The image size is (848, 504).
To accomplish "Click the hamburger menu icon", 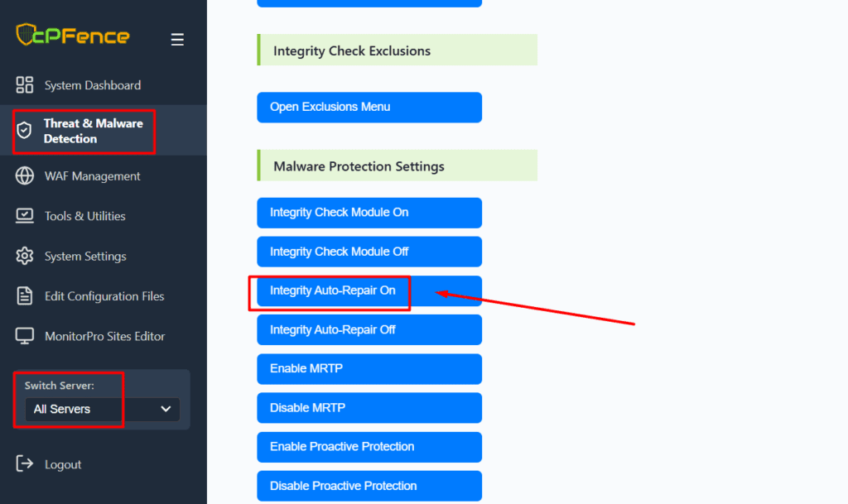I will pos(177,40).
